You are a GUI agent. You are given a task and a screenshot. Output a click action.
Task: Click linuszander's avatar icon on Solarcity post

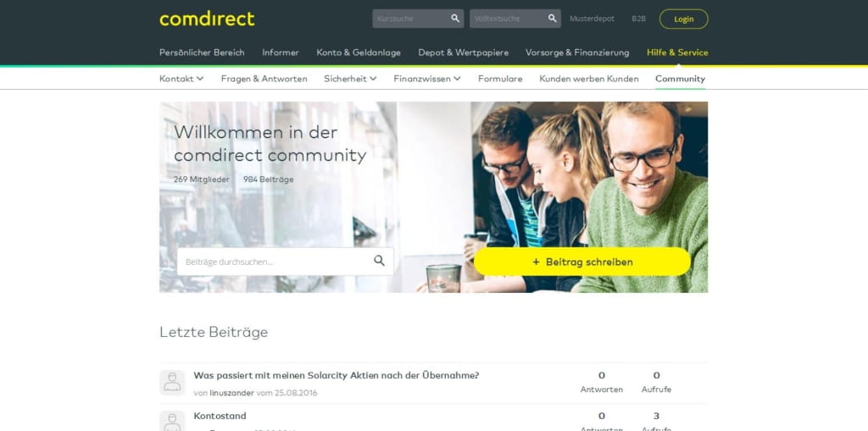tap(172, 383)
